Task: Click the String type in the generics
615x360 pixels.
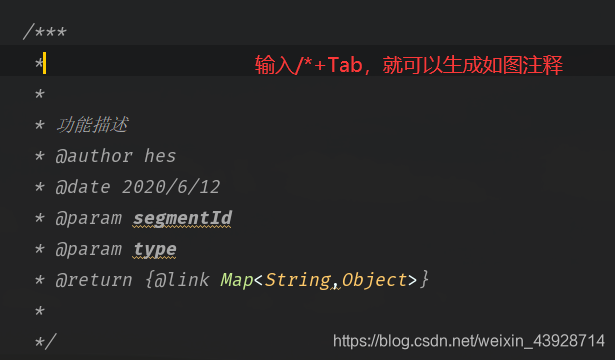Action: (298, 280)
